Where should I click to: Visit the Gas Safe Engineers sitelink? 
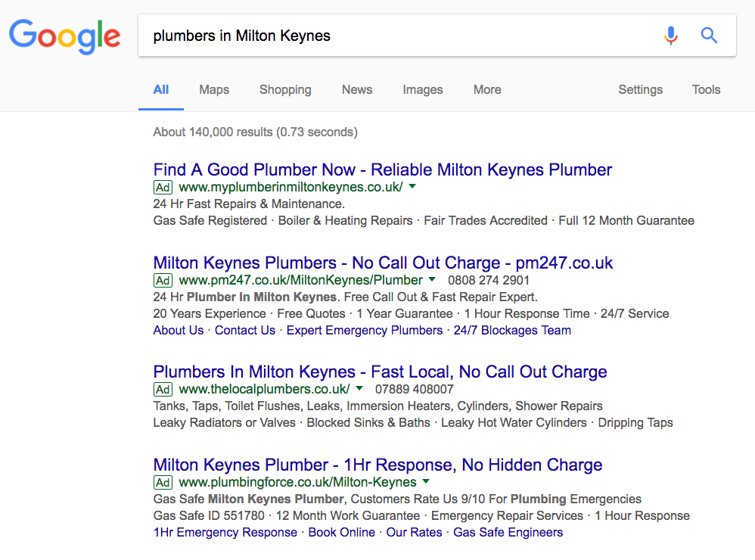point(508,532)
